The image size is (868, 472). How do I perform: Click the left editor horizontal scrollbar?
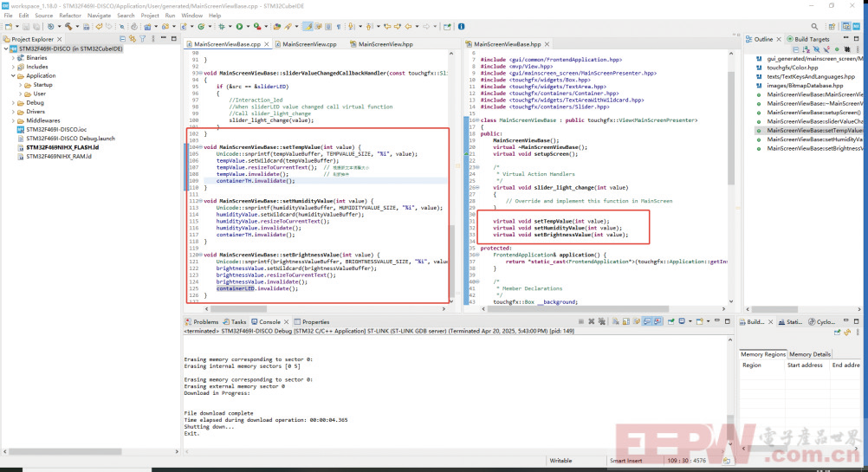point(238,309)
